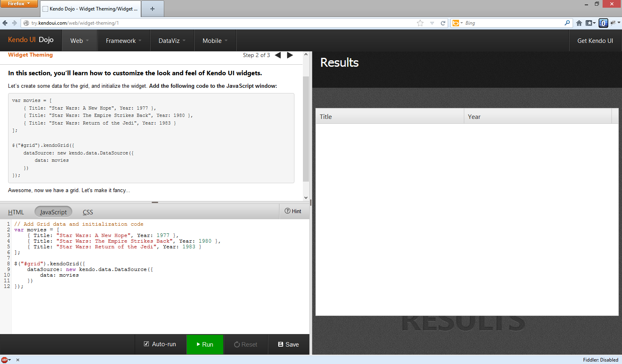Click the magnifier icon in the search box
622x364 pixels.
tap(567, 23)
